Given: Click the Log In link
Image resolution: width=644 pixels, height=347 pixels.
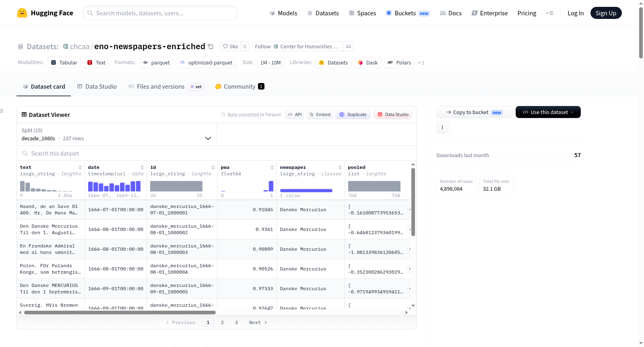Looking at the screenshot, I should tap(576, 13).
